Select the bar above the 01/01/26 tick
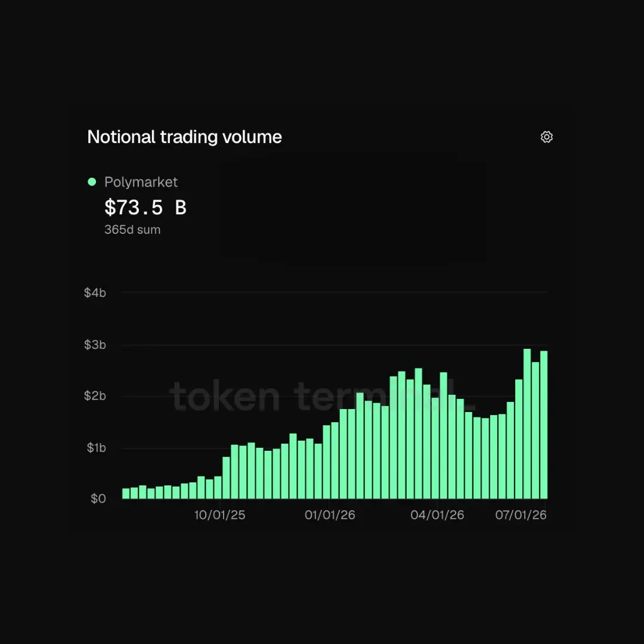 click(327, 462)
